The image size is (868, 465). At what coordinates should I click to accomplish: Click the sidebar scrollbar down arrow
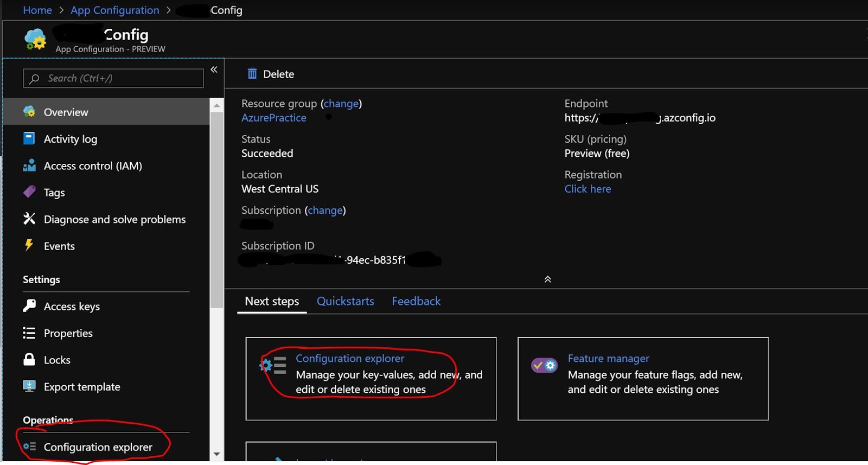[x=217, y=454]
